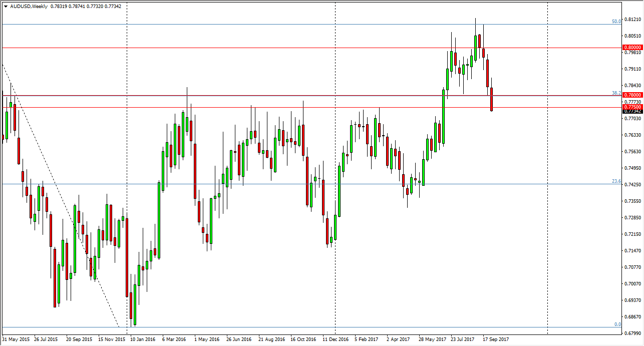Click the 11 Dec 2016 date label
Viewport: 644px width, 346px height.
335,339
